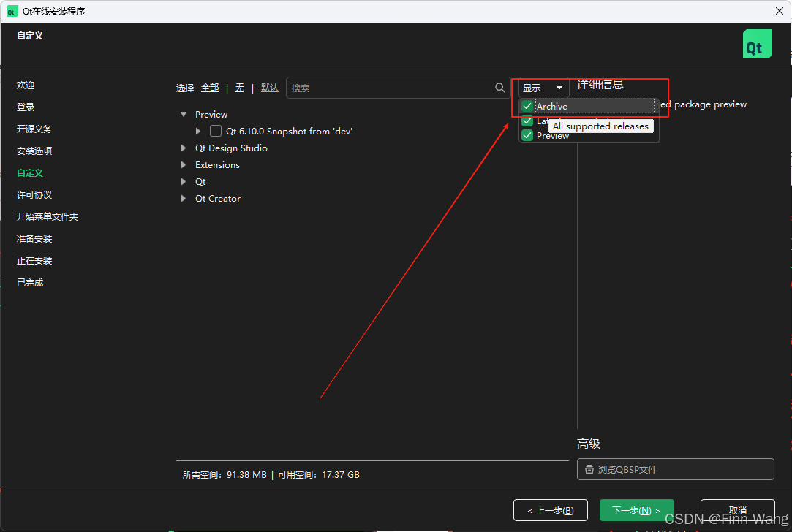Click the 全部 select-all link
Screen dimensions: 792x532
tap(210, 88)
